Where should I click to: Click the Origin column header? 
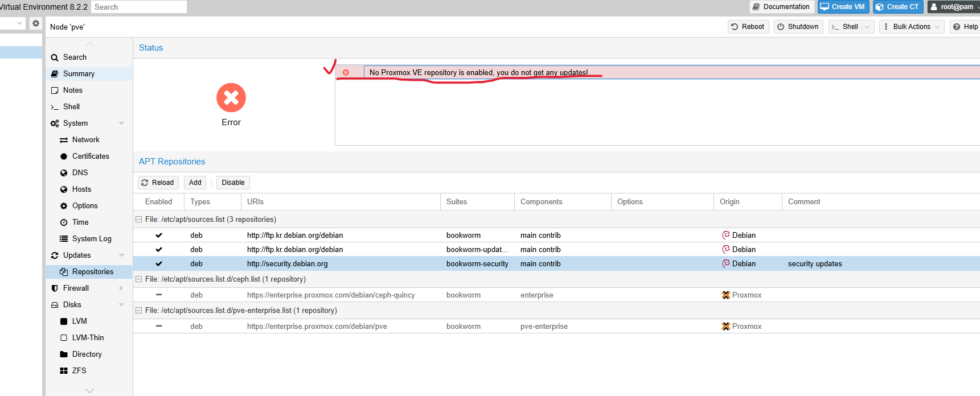(748, 201)
